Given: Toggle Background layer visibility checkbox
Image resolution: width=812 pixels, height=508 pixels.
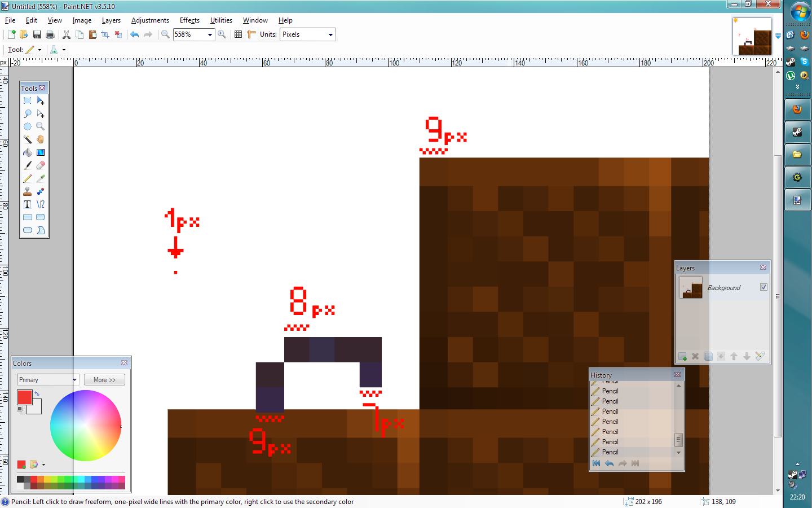Looking at the screenshot, I should (764, 287).
